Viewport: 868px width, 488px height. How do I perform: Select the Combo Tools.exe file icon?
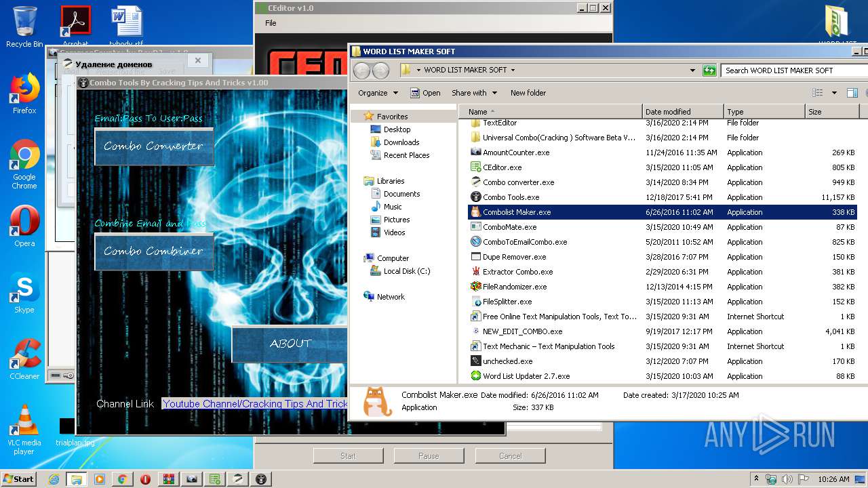[x=475, y=197]
